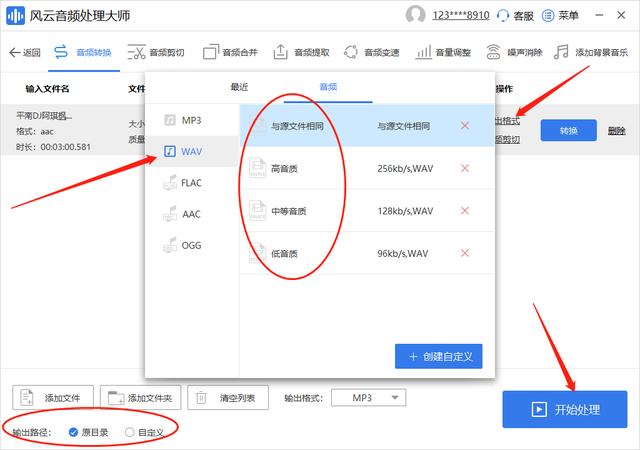
Task: Delete the 256kb/s,WAV preset
Action: coord(464,168)
